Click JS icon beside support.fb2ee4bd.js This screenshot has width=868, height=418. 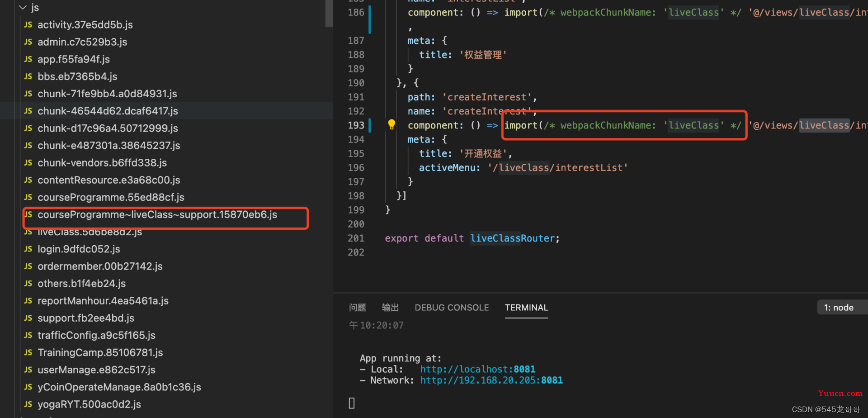28,318
